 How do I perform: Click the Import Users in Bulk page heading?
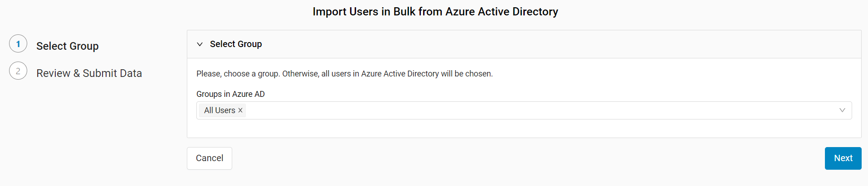pos(435,12)
